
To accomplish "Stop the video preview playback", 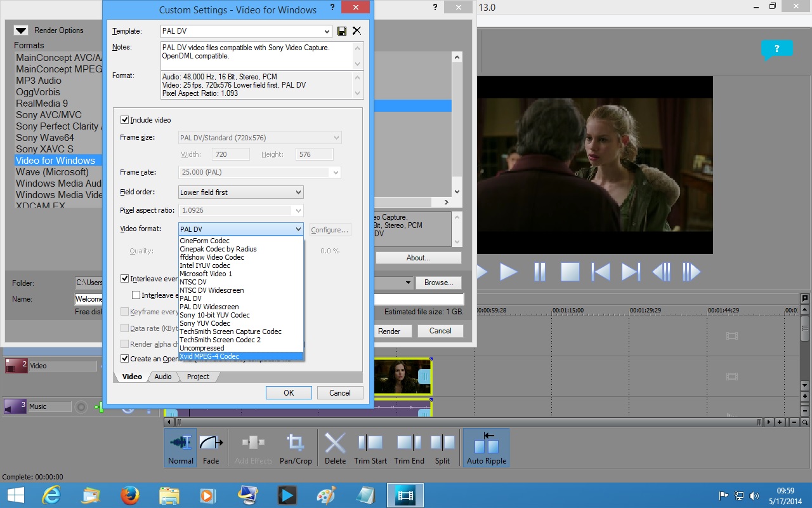I will click(x=570, y=272).
